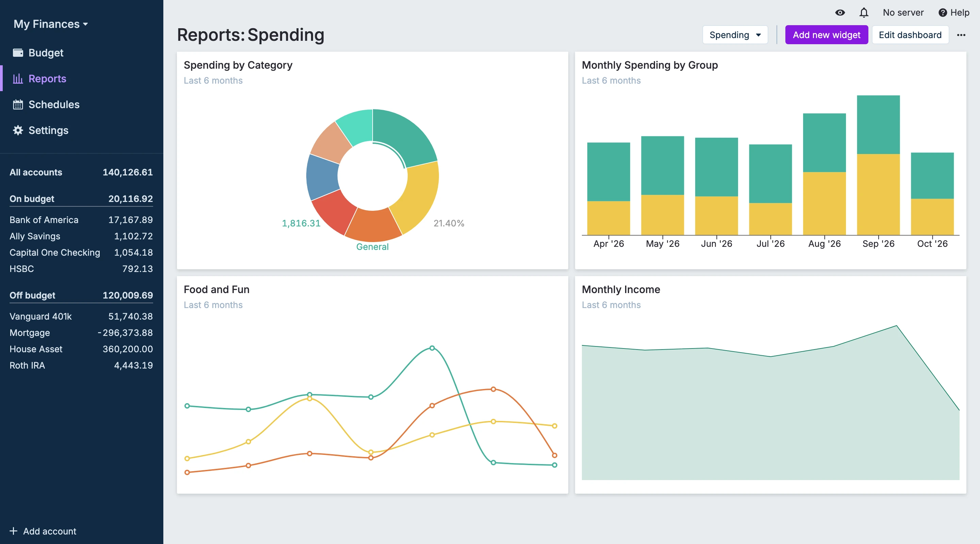
Task: Click the yellow donut chart slice
Action: point(418,195)
